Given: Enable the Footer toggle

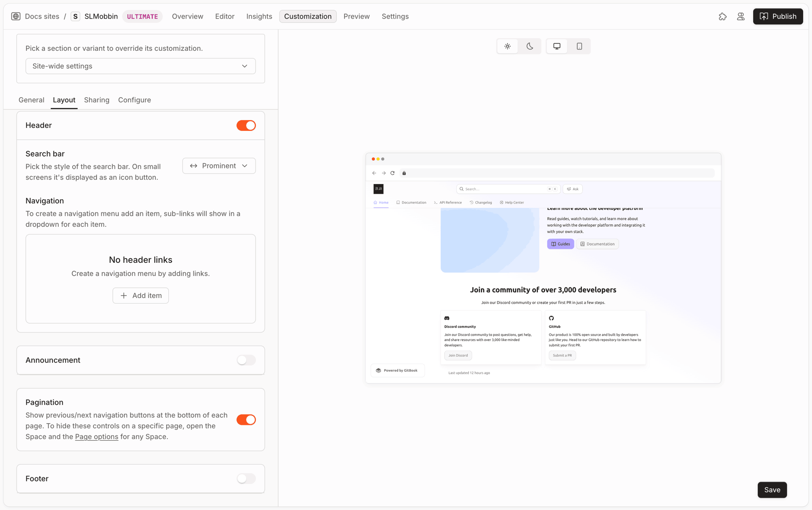Looking at the screenshot, I should [x=246, y=479].
